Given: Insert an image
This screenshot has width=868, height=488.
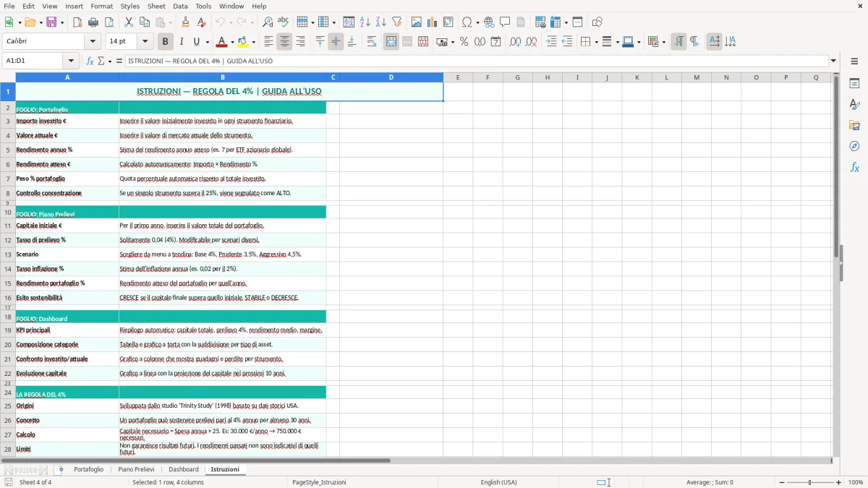Looking at the screenshot, I should tap(417, 22).
